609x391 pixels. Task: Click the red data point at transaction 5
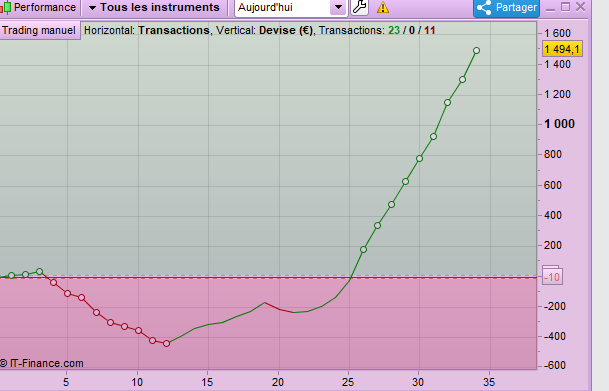tap(68, 293)
